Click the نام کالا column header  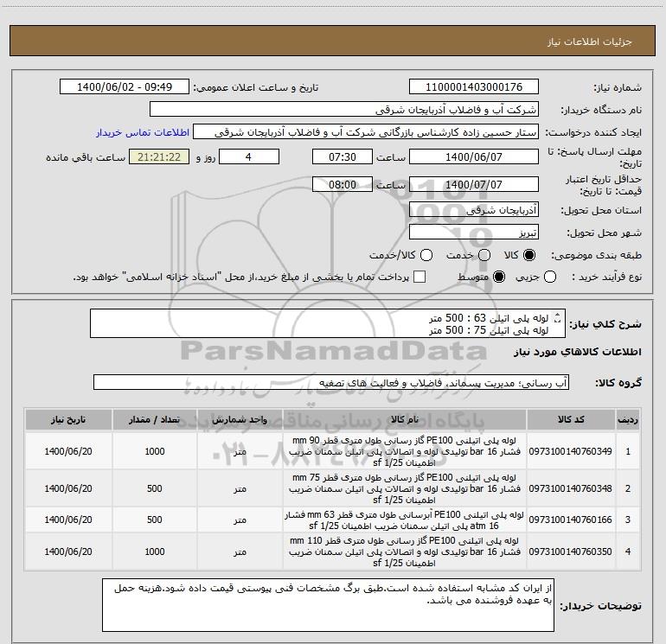click(405, 419)
